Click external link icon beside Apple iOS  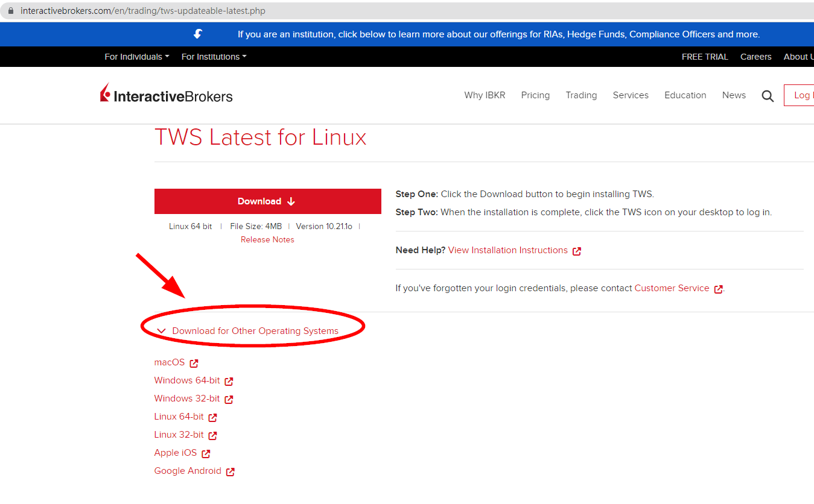(x=206, y=453)
